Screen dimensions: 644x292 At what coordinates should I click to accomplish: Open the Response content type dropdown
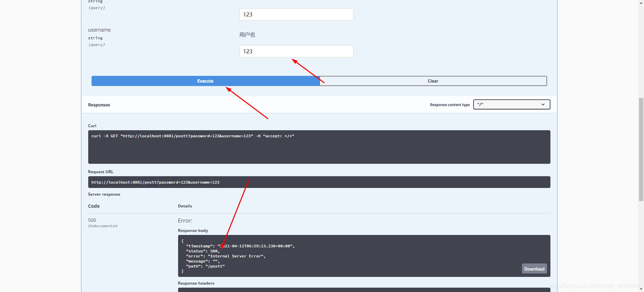click(512, 104)
